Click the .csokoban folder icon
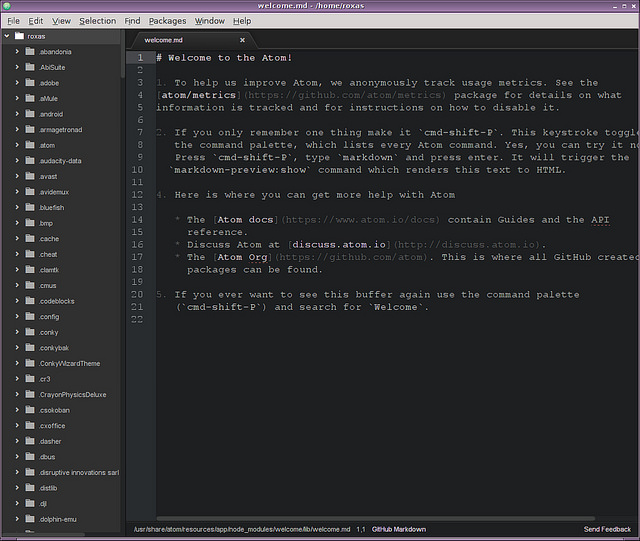This screenshot has height=541, width=640. pos(30,410)
